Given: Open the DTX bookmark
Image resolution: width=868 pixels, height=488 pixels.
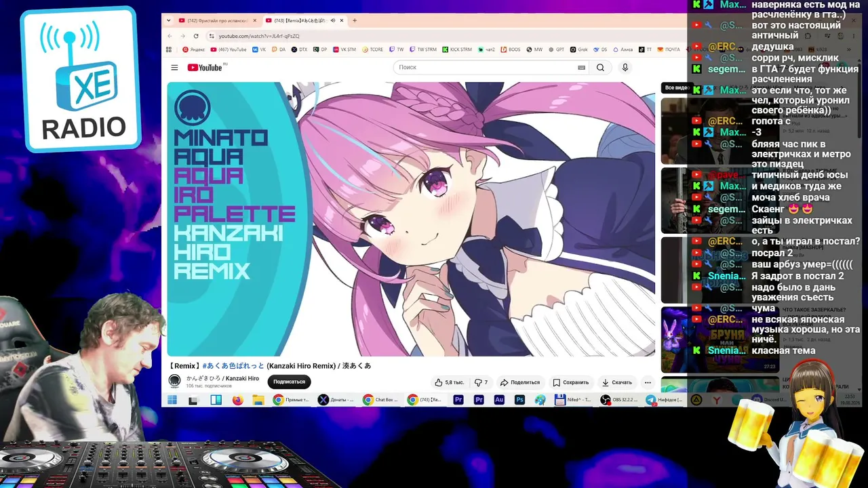Looking at the screenshot, I should tap(299, 49).
